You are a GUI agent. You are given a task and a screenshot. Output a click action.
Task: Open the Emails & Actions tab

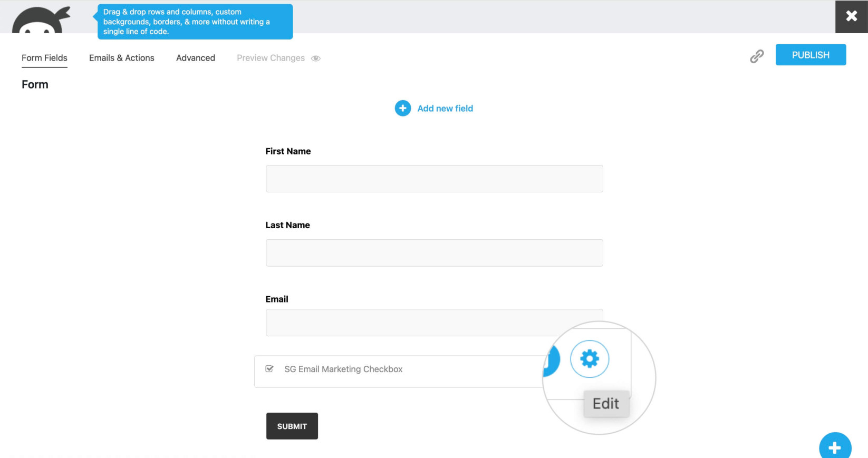122,58
